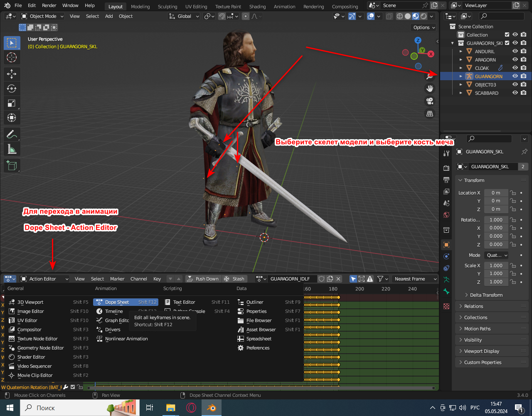
Task: Click the viewport zoom magnifier gizmo
Action: coord(430,76)
